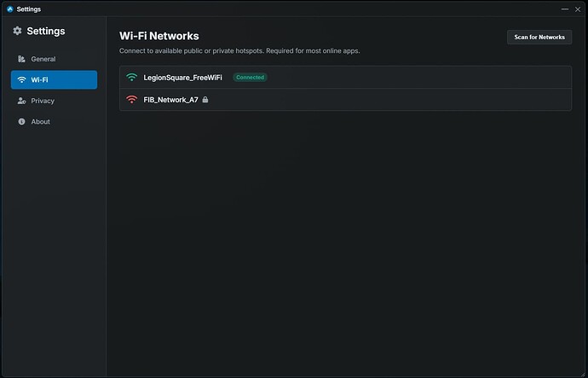This screenshot has width=588, height=378.
Task: Go to the Privacy settings tab
Action: (x=43, y=101)
